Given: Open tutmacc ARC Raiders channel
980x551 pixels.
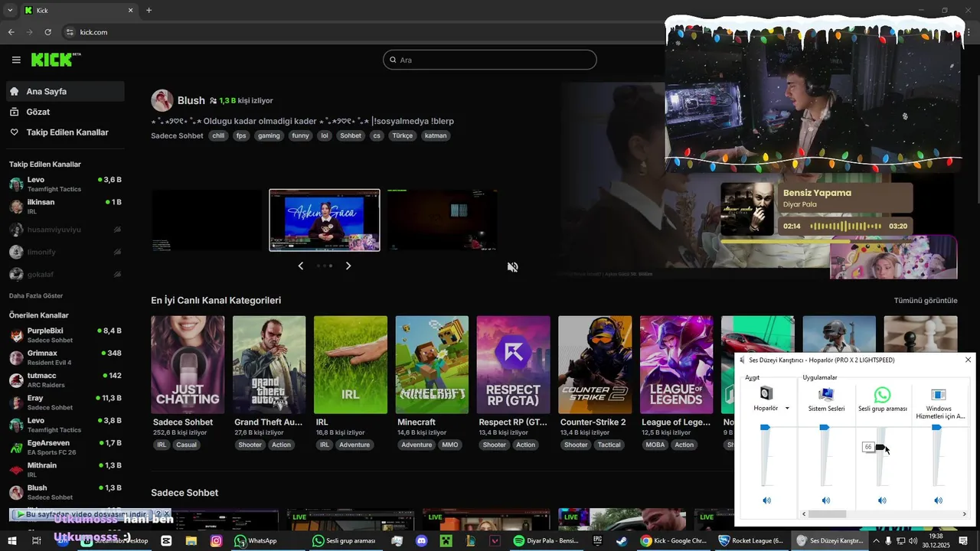Looking at the screenshot, I should 65,380.
